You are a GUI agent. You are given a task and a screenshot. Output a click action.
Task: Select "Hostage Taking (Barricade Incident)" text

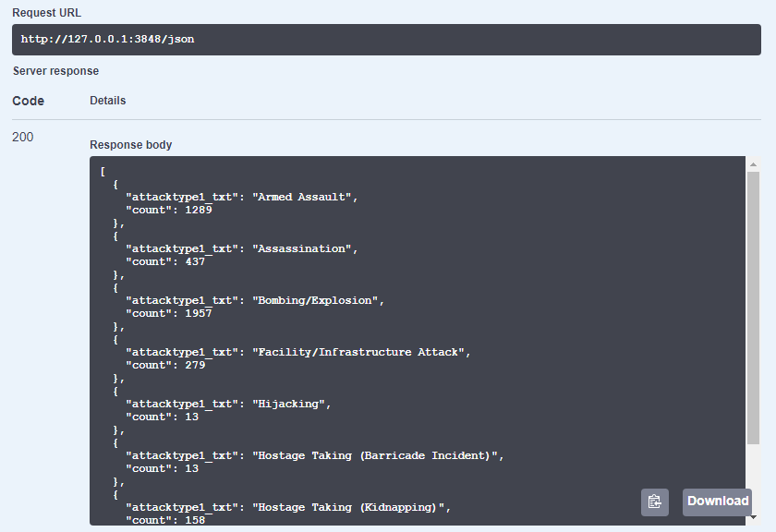(375, 455)
